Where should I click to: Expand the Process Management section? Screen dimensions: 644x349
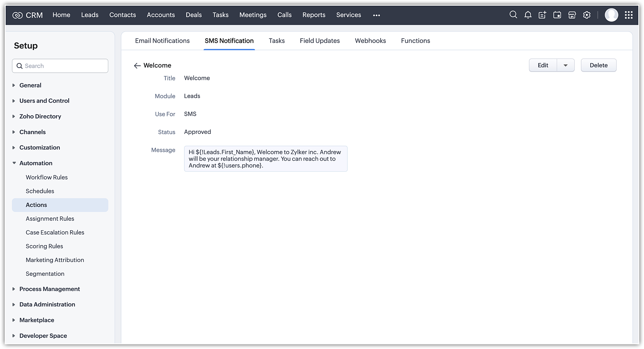tap(14, 289)
